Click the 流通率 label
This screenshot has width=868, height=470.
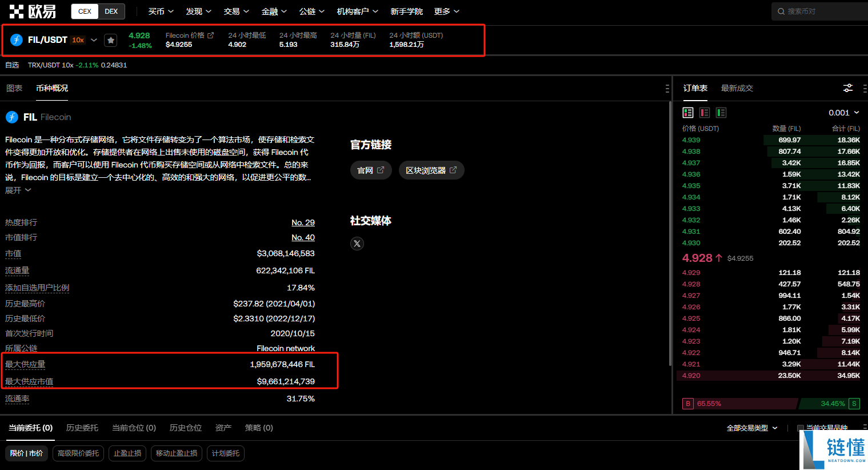point(17,399)
